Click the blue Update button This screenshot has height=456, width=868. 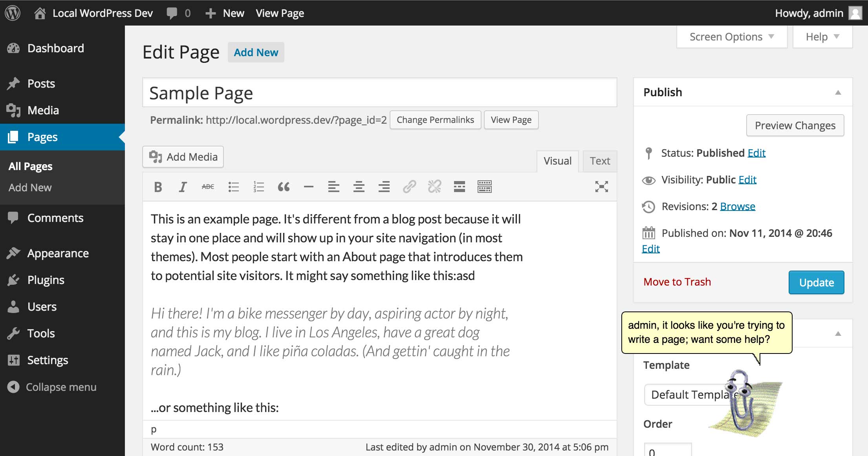[x=816, y=282]
